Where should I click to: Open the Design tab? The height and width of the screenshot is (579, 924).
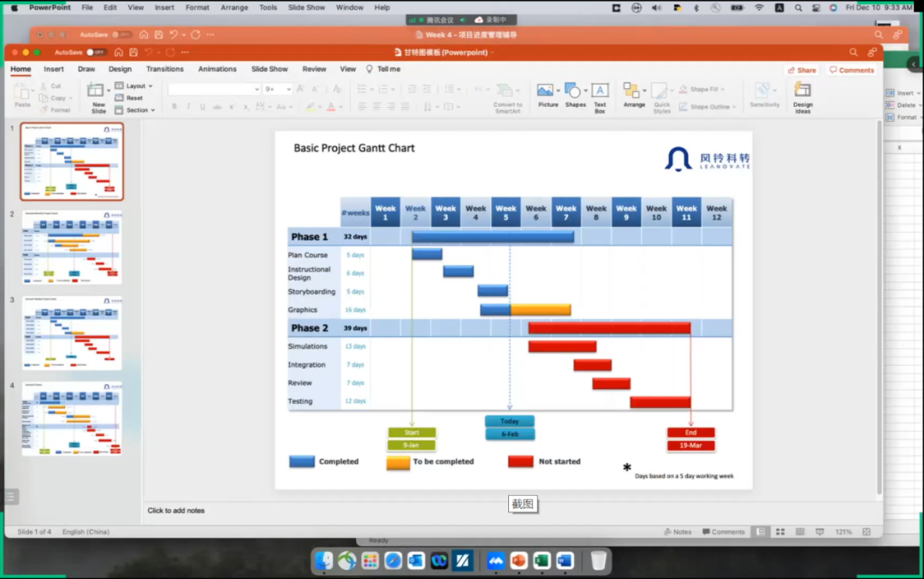click(121, 69)
